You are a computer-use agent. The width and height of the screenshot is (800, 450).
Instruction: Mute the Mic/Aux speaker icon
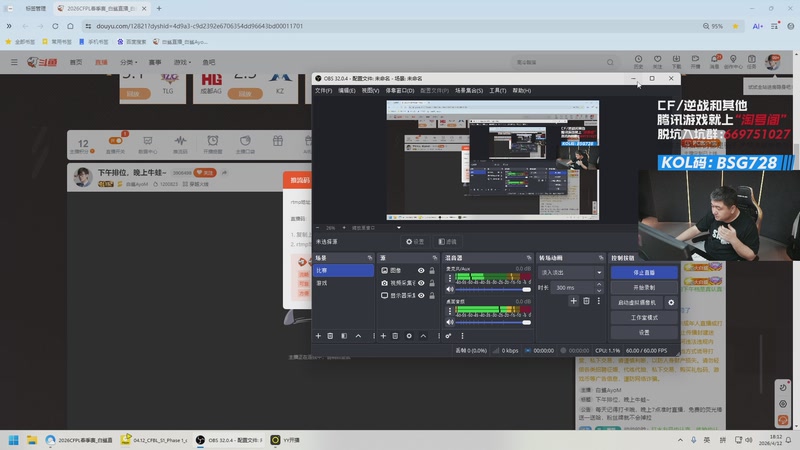click(x=450, y=289)
